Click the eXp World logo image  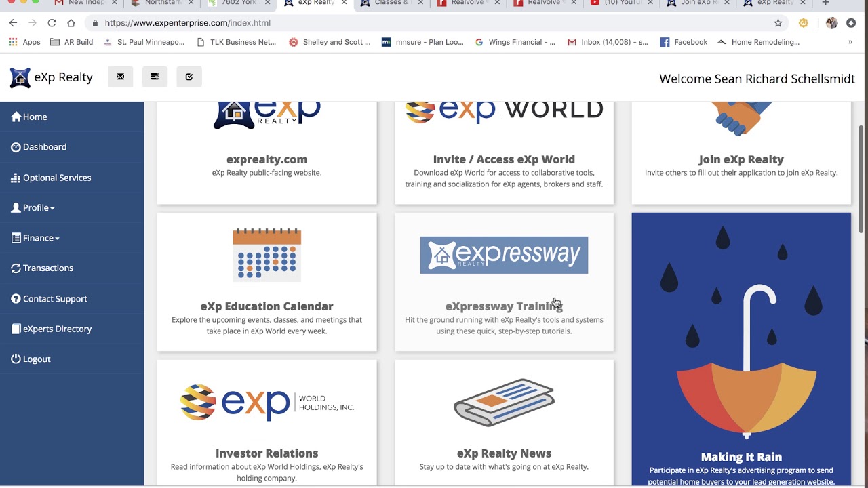(x=504, y=111)
